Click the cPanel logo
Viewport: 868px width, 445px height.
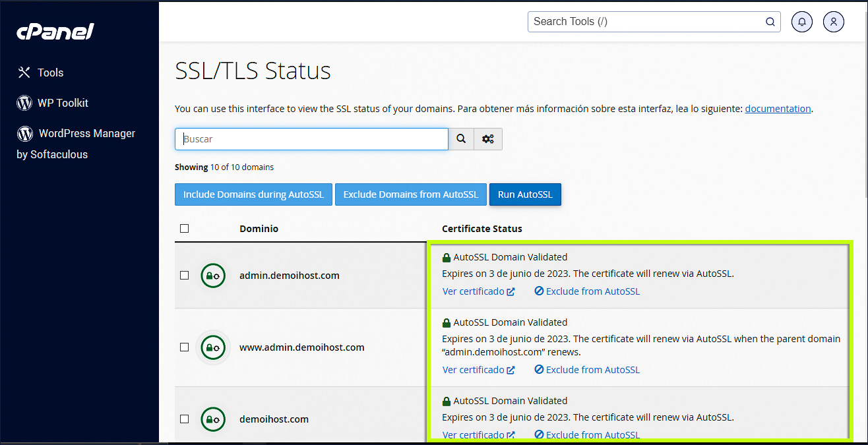[x=55, y=30]
